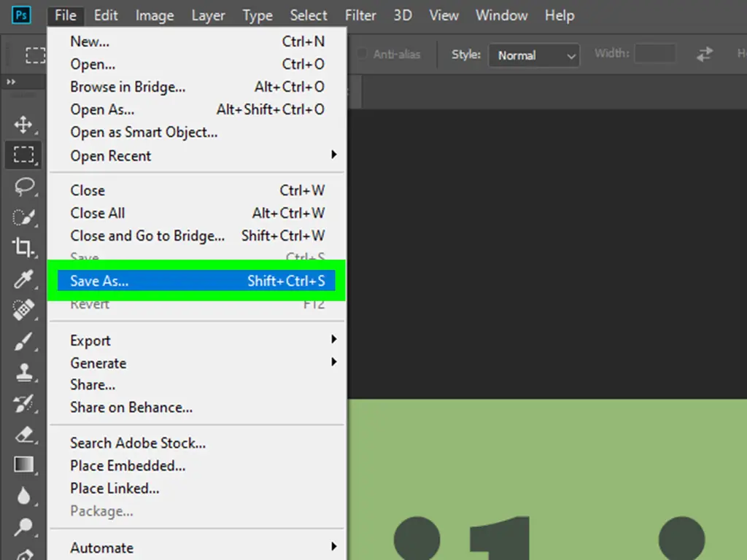Select the Spot Healing Brush tool
The image size is (747, 560).
pos(23,310)
